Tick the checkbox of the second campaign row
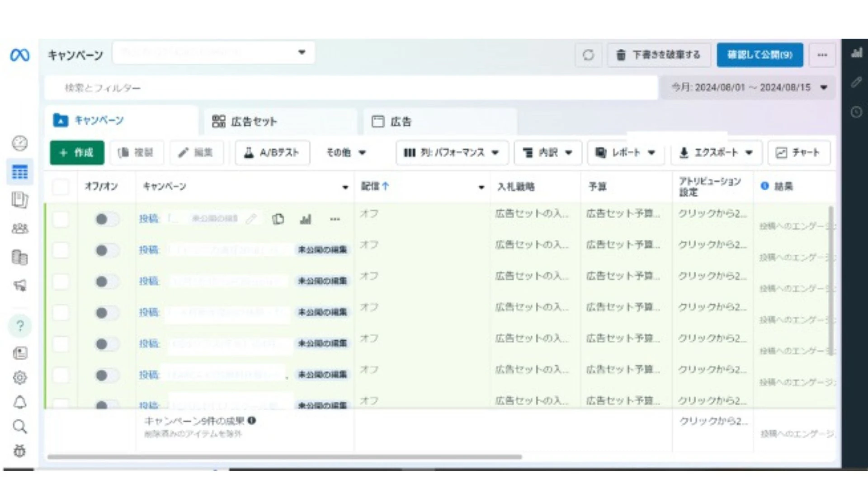 click(x=61, y=250)
